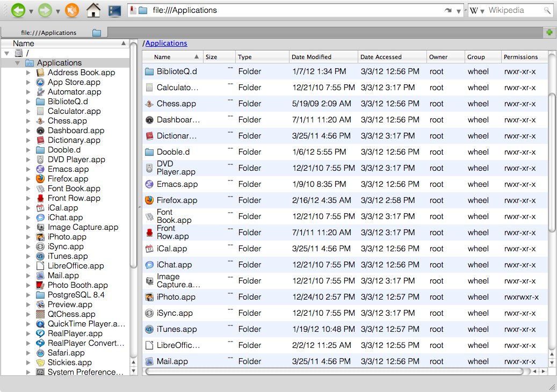Screen dimensions: 557x392
Task: Click the Wikipedia search magnifier icon
Action: pyautogui.click(x=547, y=11)
